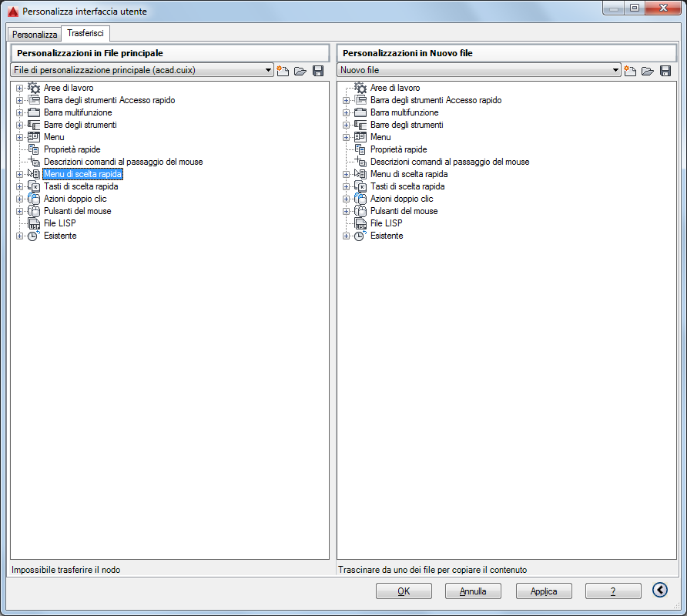
Task: Expand Pulsanti del mouse in right tree
Action: [346, 211]
